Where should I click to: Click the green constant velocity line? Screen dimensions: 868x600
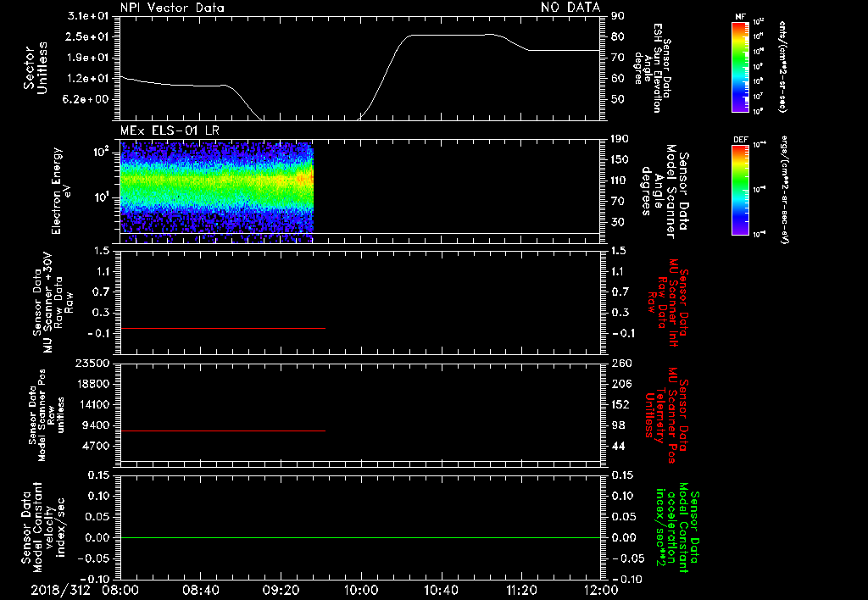pos(360,537)
